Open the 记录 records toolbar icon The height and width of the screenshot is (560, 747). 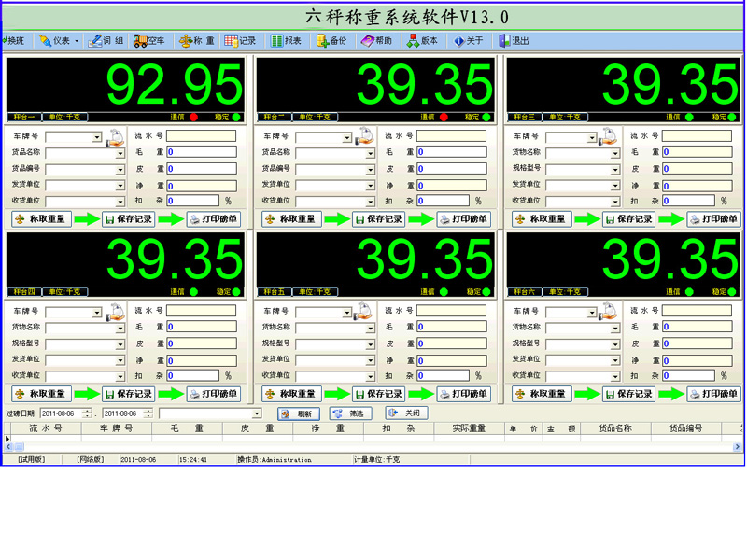click(240, 41)
